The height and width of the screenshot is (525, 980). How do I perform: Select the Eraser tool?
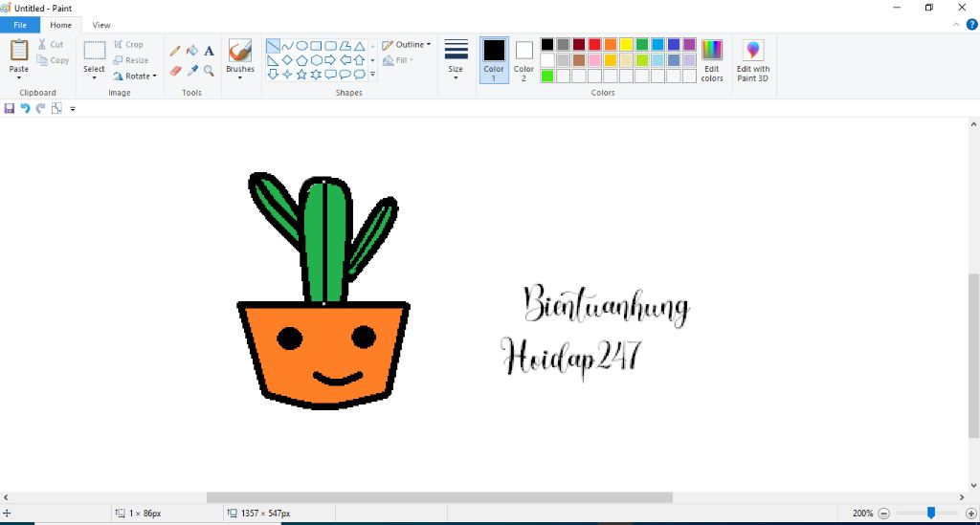point(176,71)
